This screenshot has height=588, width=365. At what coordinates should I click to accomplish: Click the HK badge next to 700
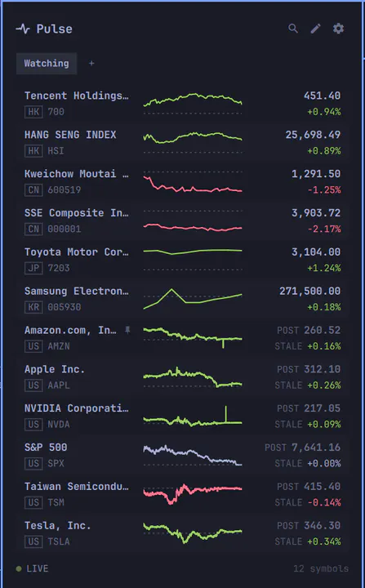[33, 112]
